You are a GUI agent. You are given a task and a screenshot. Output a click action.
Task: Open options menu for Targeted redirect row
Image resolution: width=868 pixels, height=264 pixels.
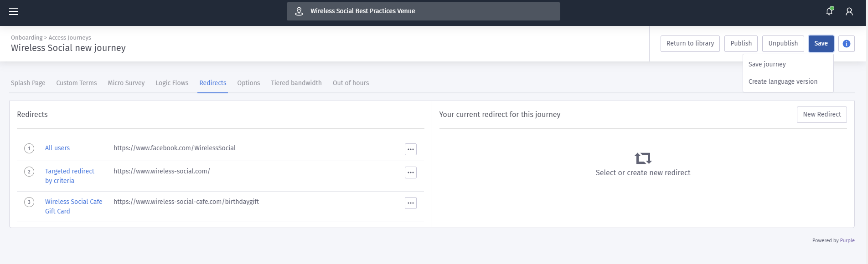click(x=411, y=173)
